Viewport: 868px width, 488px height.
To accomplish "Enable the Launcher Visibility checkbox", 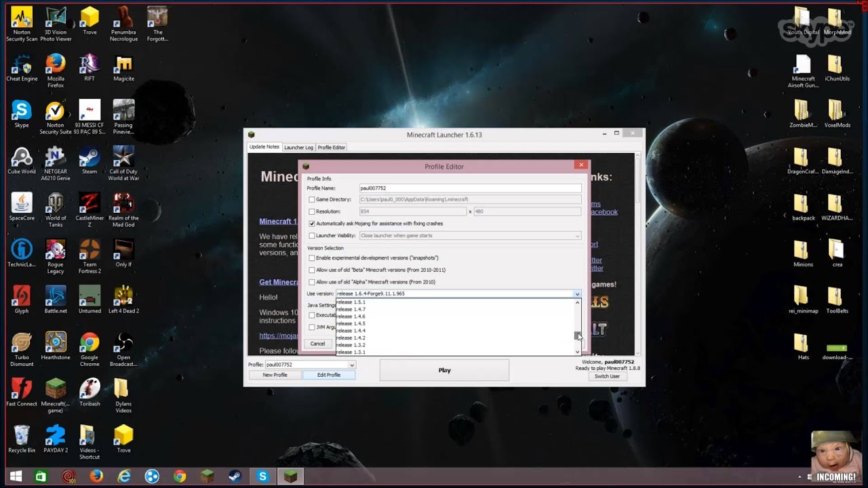I will (312, 236).
